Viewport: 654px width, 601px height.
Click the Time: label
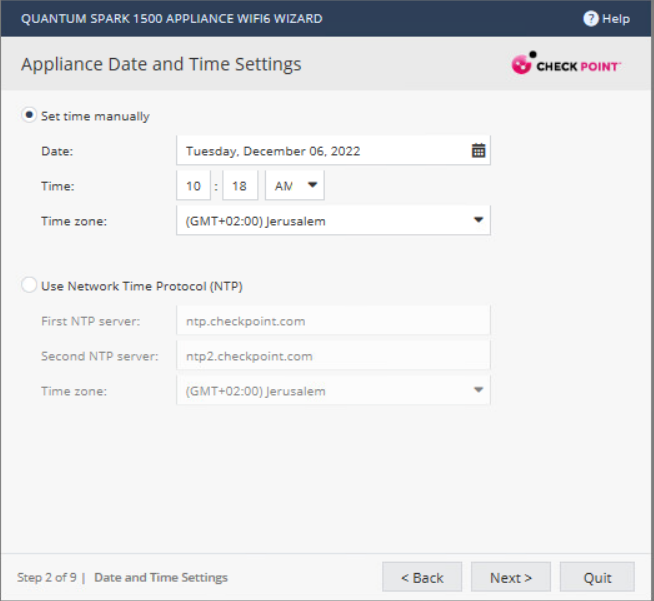click(x=58, y=186)
